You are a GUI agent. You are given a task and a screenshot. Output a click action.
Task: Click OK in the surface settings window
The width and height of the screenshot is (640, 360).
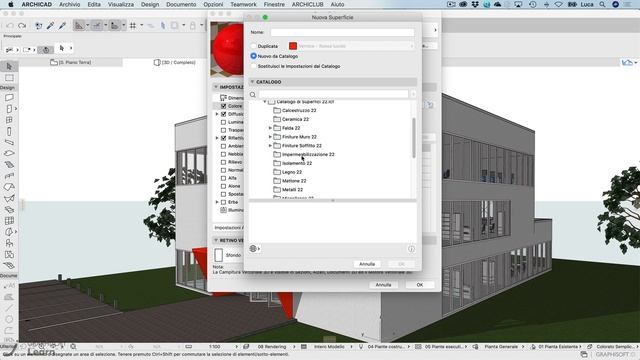[420, 285]
